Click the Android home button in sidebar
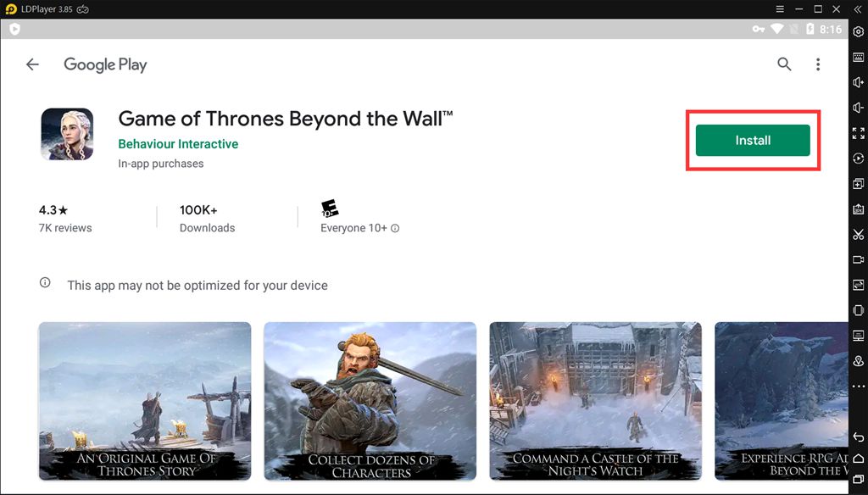The width and height of the screenshot is (868, 495). (x=858, y=458)
